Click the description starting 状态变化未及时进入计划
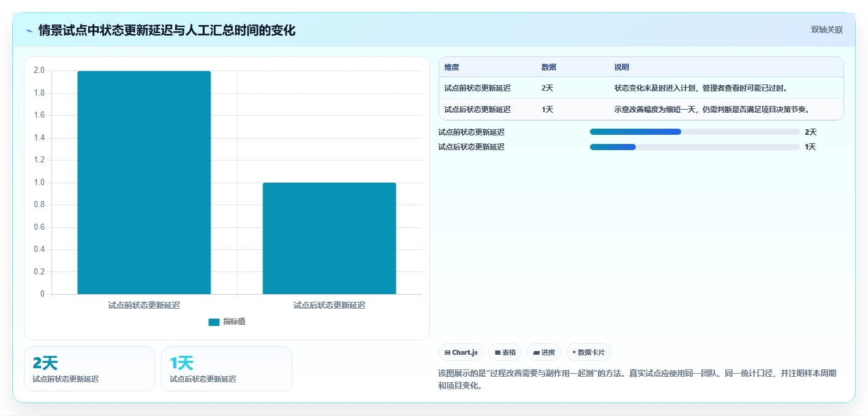The width and height of the screenshot is (868, 416). click(x=701, y=88)
